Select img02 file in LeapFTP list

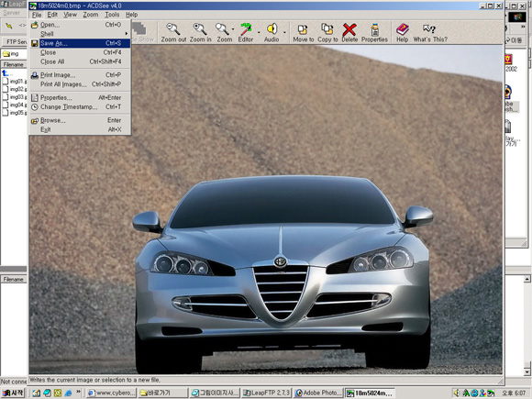pyautogui.click(x=15, y=89)
